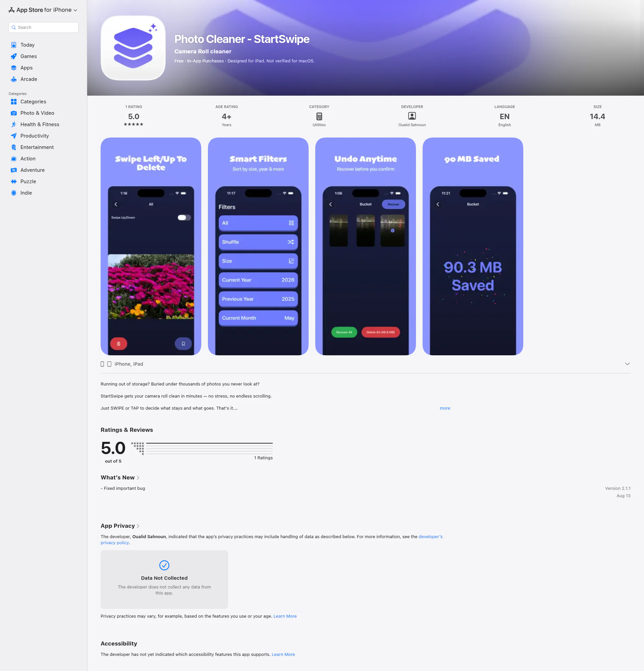
Task: Click the iPhone device icon below screenshots
Action: (x=102, y=364)
